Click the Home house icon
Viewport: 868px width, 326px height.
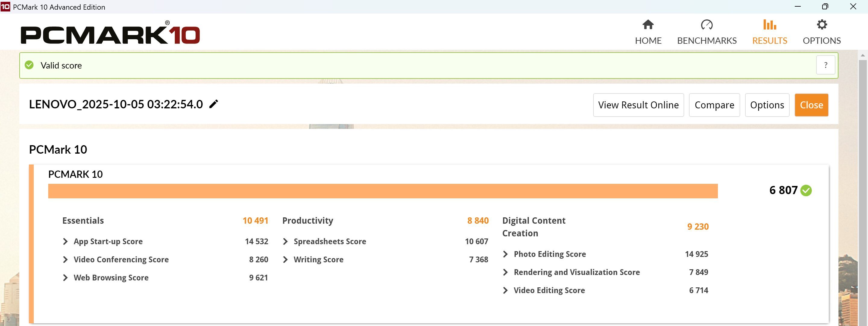(x=648, y=25)
